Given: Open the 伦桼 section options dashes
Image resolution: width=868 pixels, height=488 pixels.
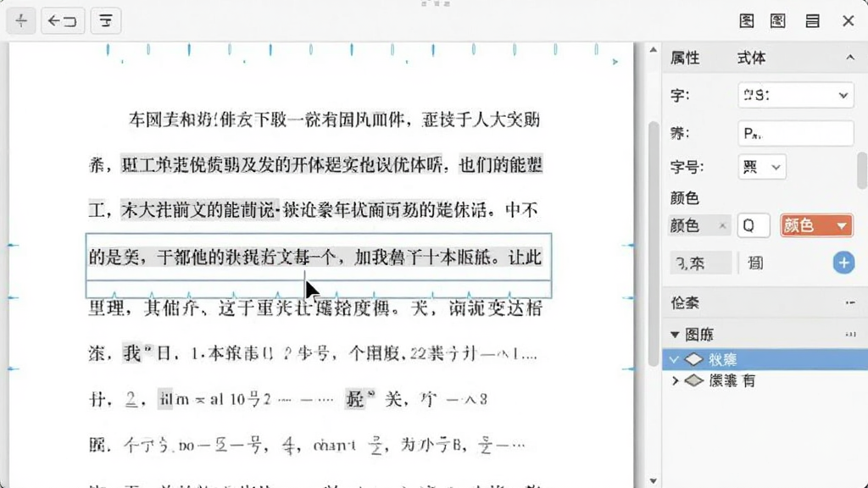Looking at the screenshot, I should pos(851,302).
